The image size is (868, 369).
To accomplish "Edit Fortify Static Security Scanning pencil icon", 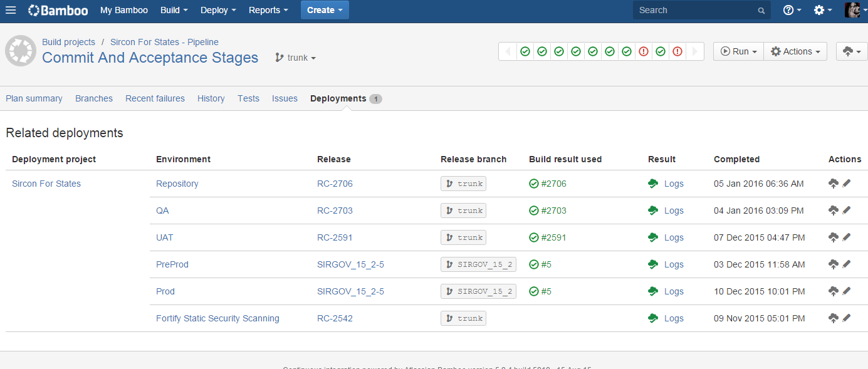I will point(847,318).
